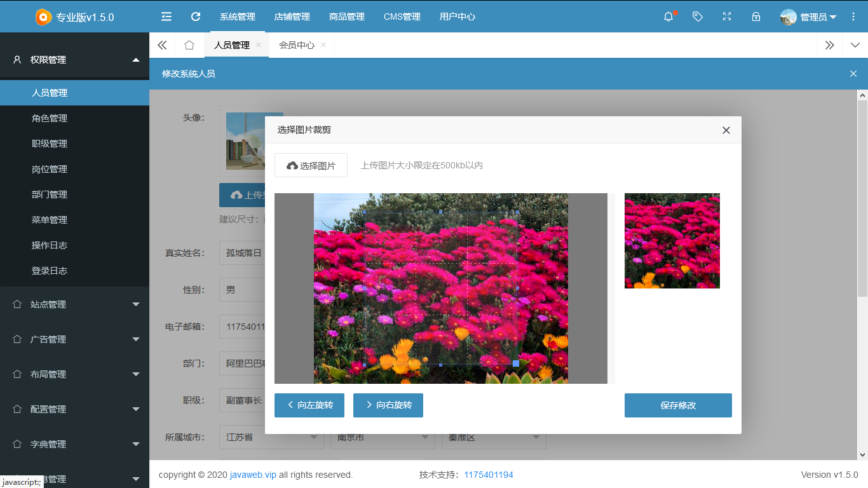Close the 会员中心 tab
Viewport: 868px width, 488px height.
pos(323,44)
